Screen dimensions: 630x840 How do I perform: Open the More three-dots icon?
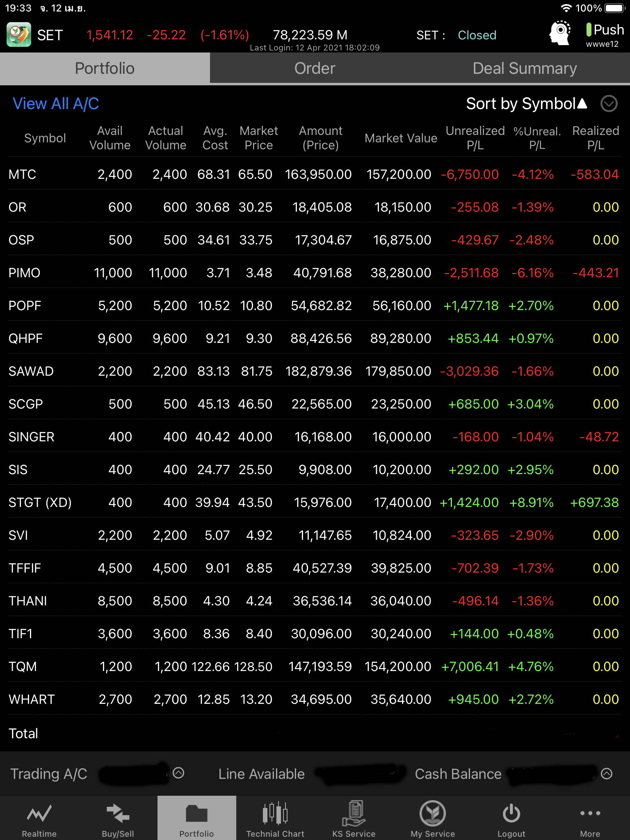(x=590, y=813)
